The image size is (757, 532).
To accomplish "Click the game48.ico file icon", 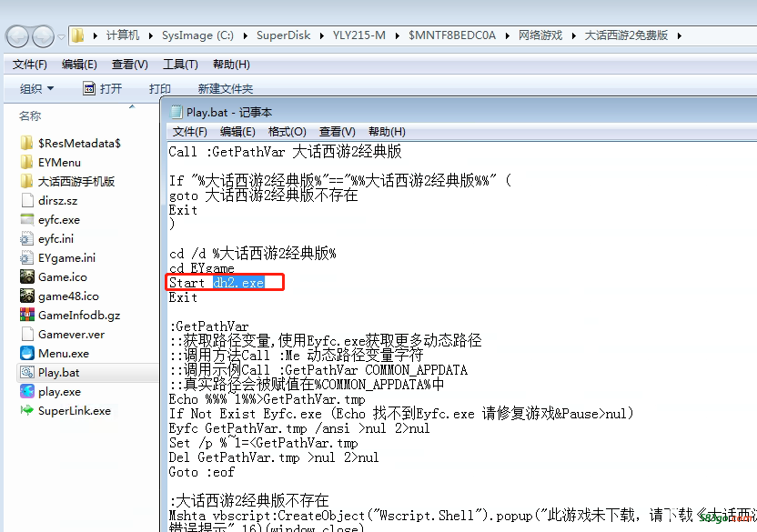I will [x=27, y=296].
